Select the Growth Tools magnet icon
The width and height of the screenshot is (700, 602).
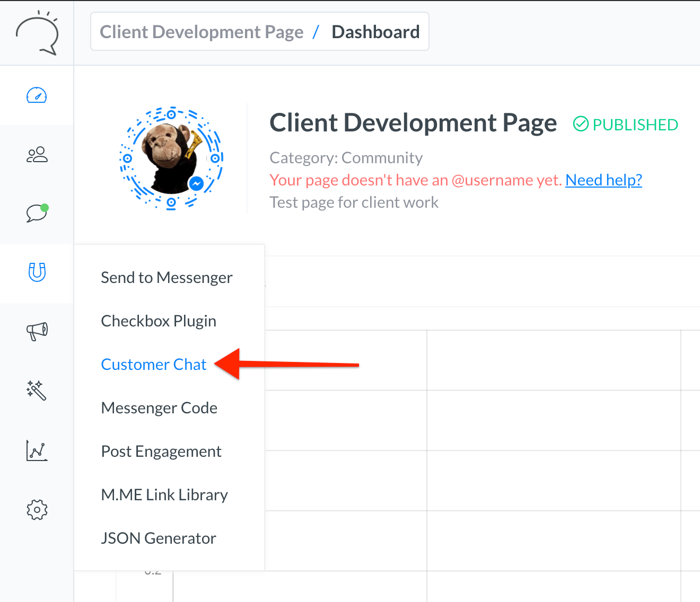click(37, 272)
